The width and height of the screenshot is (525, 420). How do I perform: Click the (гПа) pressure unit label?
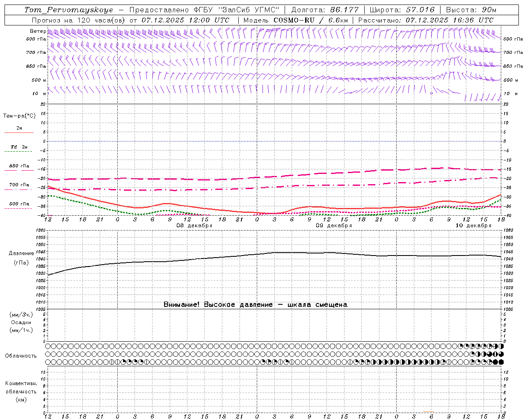click(x=21, y=263)
